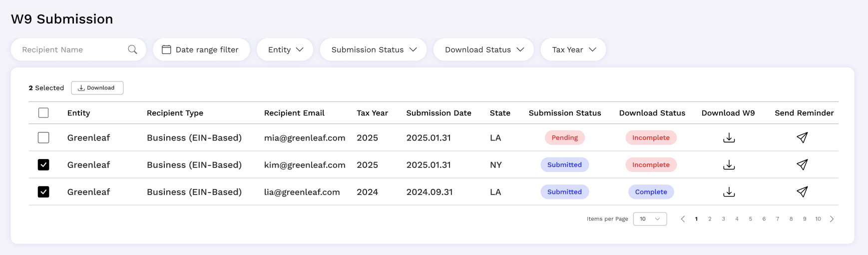Download W9 for kim@greenleaf.com row
The image size is (868, 255).
729,164
